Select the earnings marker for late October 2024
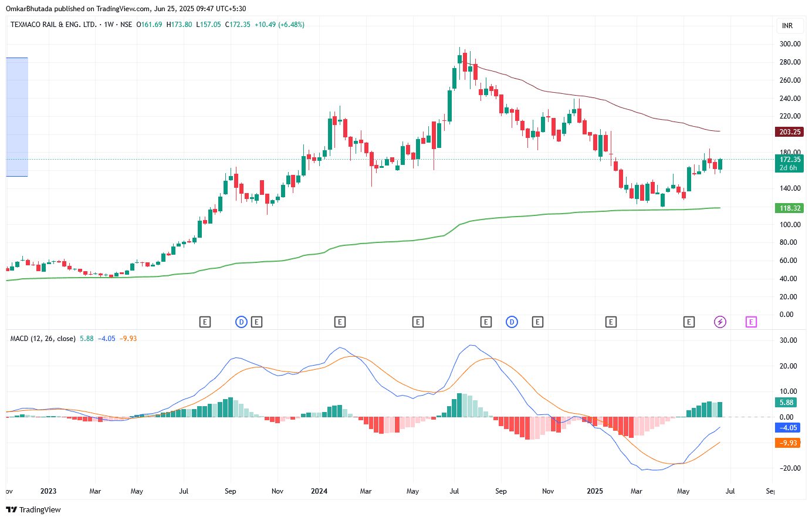812x520 pixels. tap(537, 322)
